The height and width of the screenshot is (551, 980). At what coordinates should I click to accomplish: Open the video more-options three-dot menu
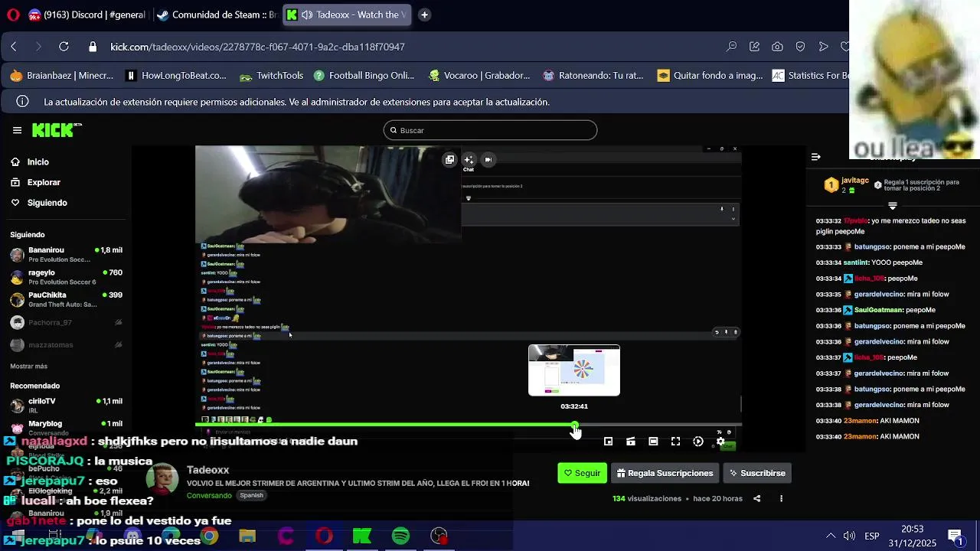[781, 499]
